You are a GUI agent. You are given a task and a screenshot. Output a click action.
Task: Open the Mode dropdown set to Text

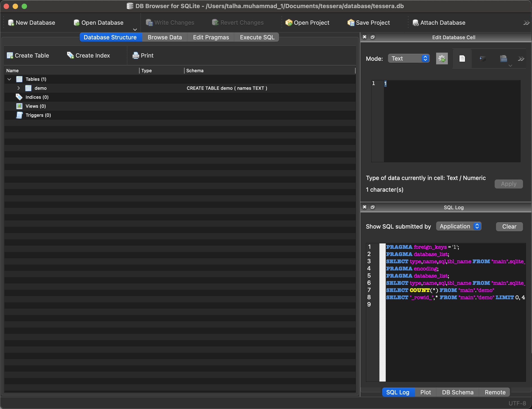[x=408, y=59]
